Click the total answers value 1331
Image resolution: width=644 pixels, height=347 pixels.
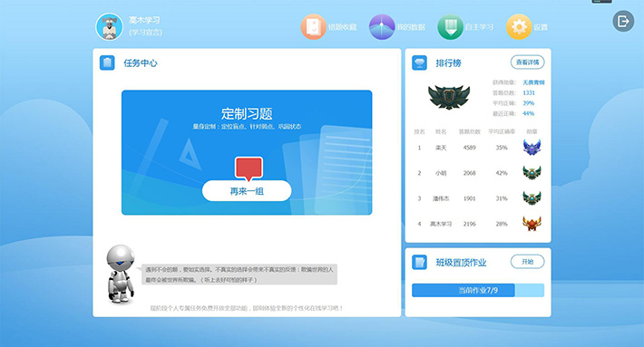529,92
